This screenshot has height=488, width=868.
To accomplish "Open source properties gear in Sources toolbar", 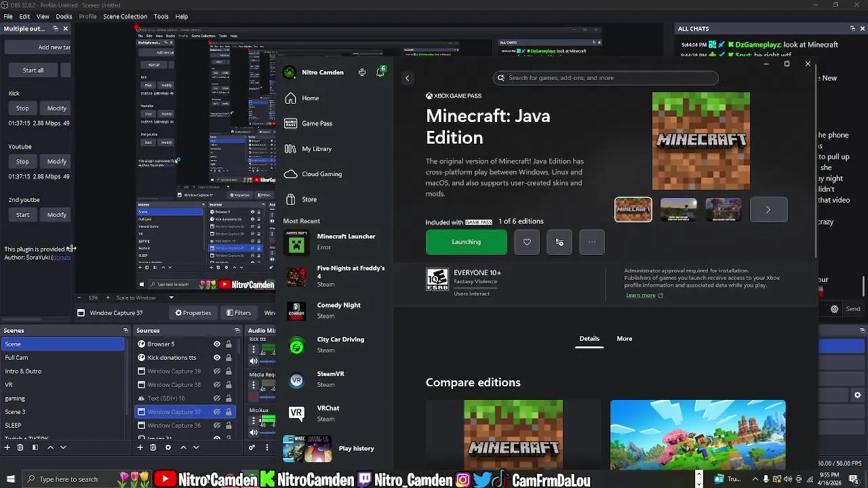I will coord(167,447).
